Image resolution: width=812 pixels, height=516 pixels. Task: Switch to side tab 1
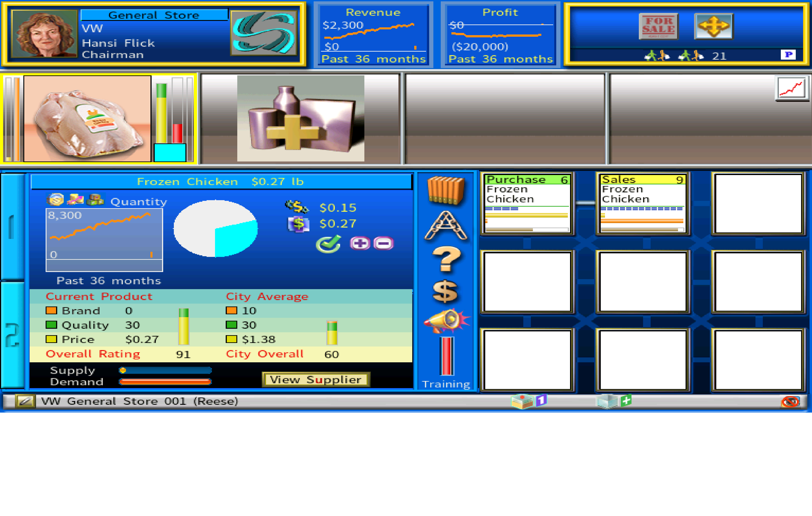pos(12,227)
